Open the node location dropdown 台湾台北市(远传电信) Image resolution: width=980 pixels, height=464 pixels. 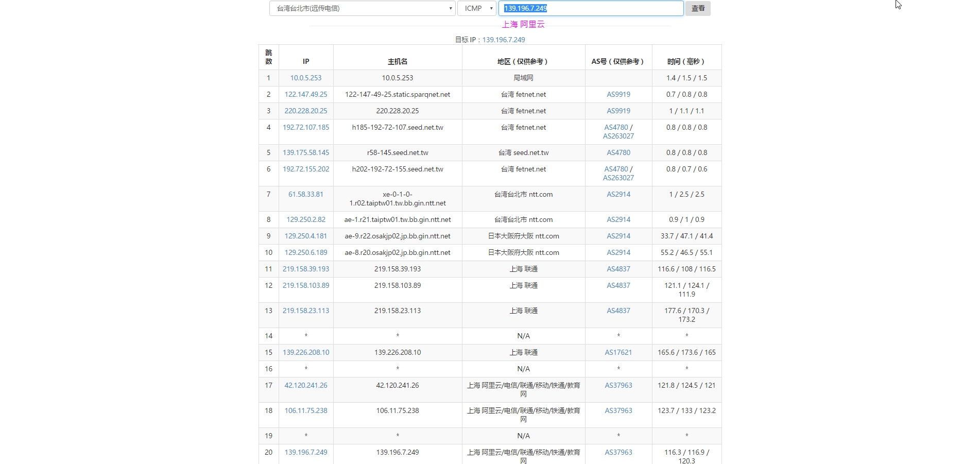pyautogui.click(x=362, y=8)
